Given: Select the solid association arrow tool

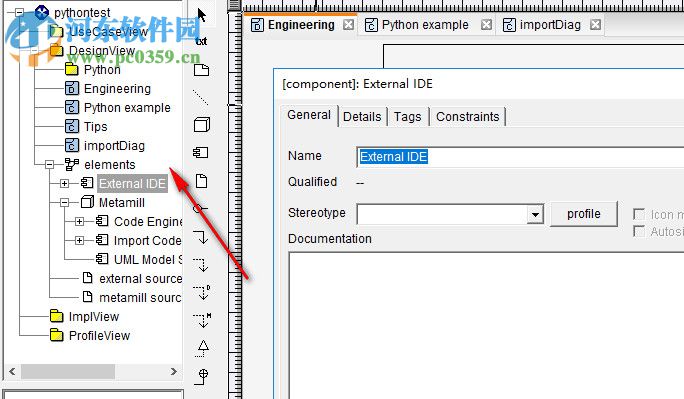Looking at the screenshot, I should tap(202, 237).
